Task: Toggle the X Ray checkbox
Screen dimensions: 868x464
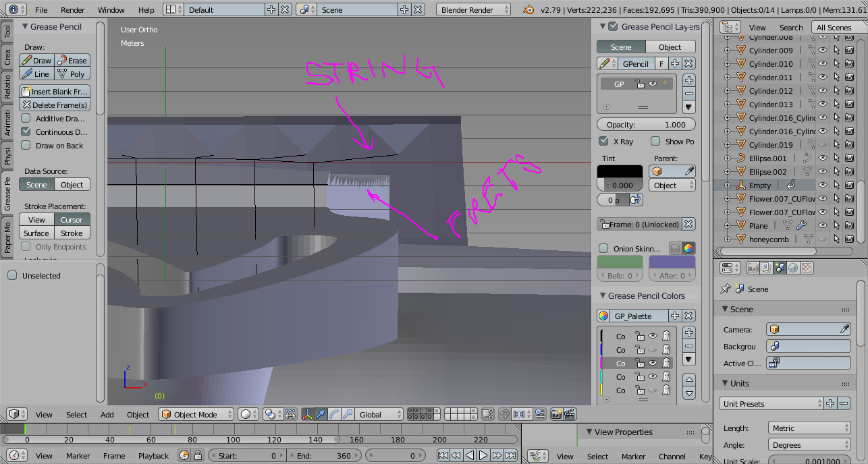Action: pos(604,142)
